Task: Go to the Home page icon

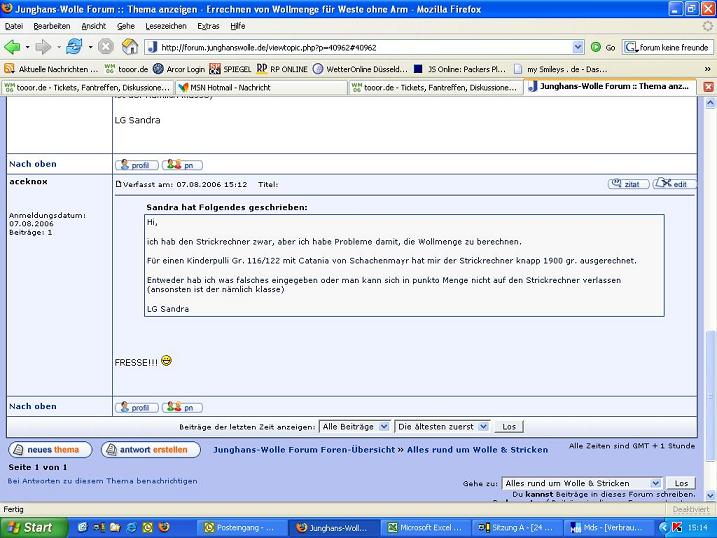Action: pyautogui.click(x=130, y=47)
